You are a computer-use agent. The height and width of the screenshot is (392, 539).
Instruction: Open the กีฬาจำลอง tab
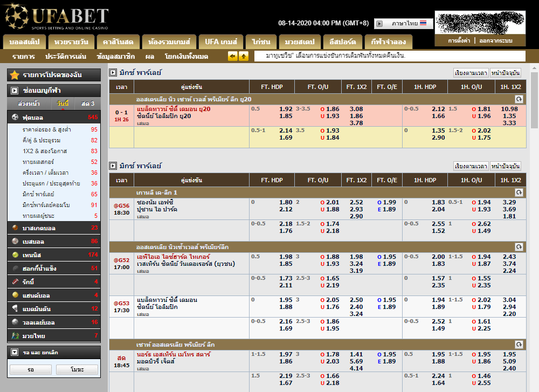point(389,42)
